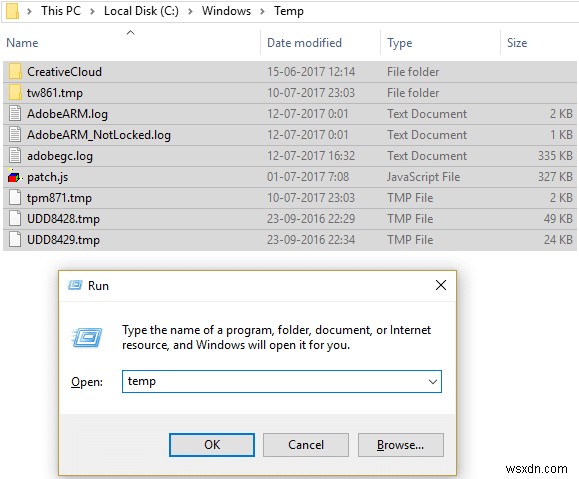This screenshot has width=579, height=479.
Task: Click the Open input field containing temp
Action: coord(282,382)
